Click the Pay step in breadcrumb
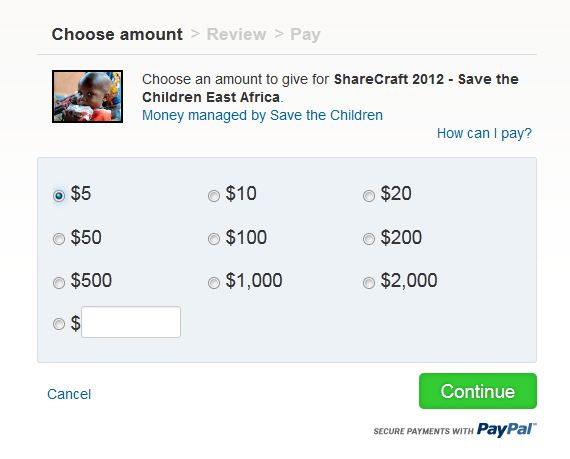570x459 pixels. 305,35
